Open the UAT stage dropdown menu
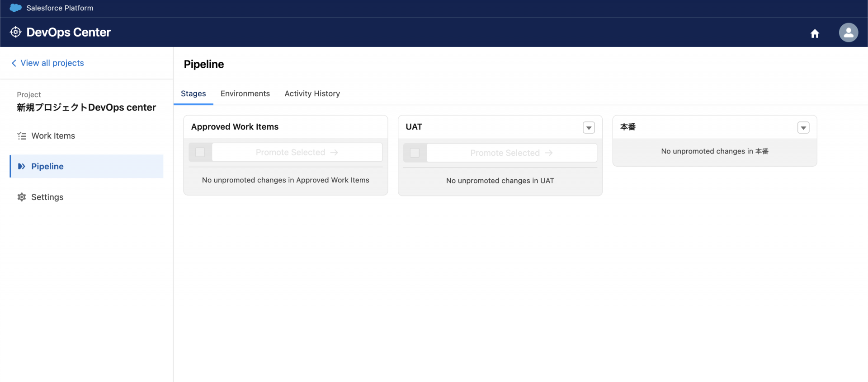 pos(589,128)
